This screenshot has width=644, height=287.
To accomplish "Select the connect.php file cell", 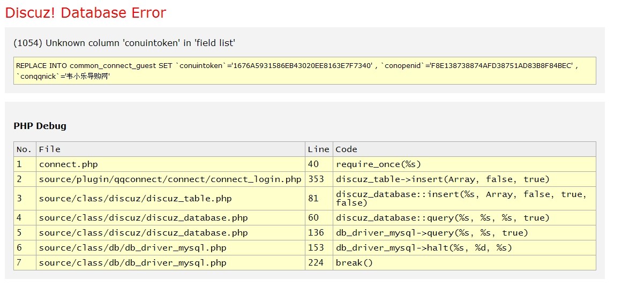I will click(69, 164).
